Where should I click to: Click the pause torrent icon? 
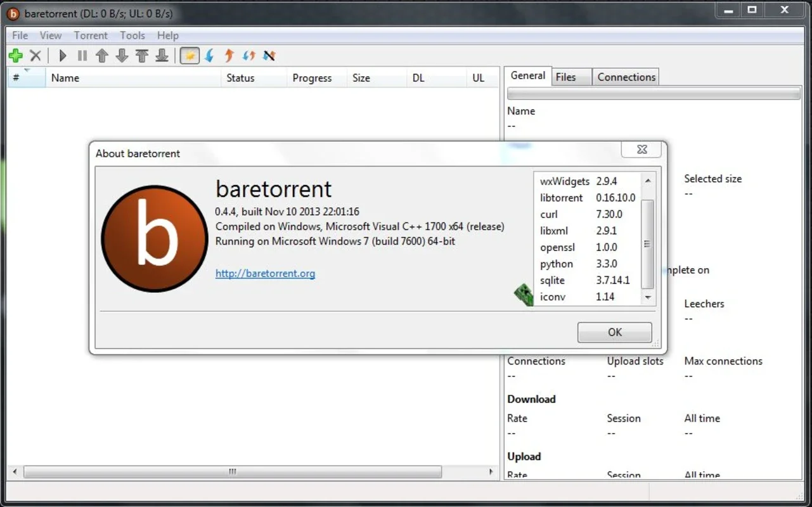[82, 56]
